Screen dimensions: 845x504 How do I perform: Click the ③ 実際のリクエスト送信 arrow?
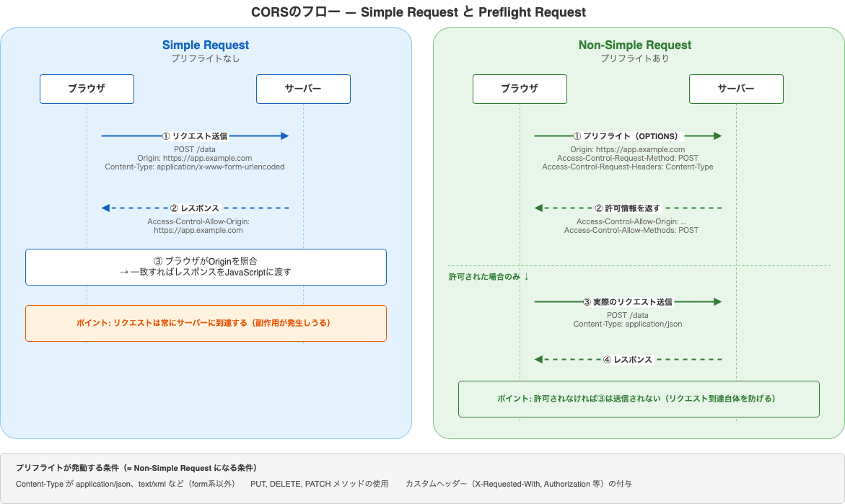pos(626,301)
